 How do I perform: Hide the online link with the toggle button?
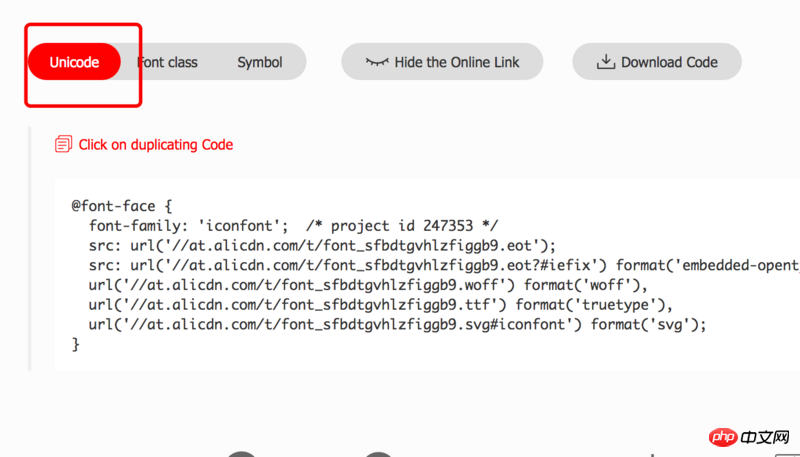click(442, 62)
